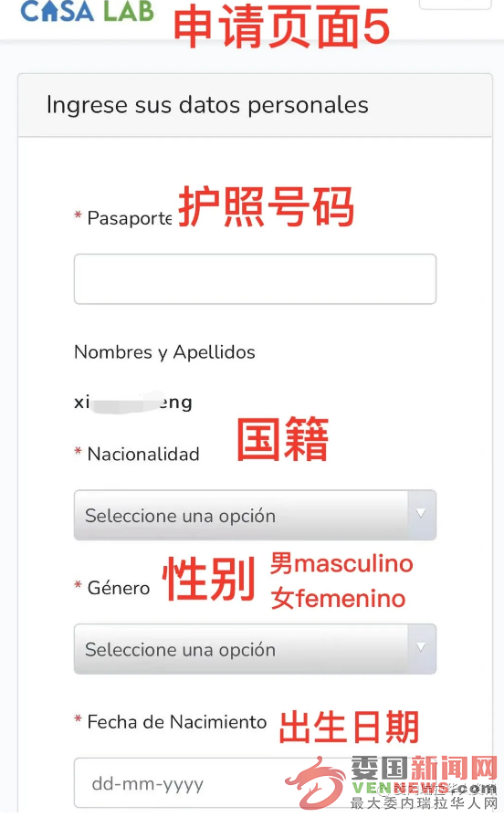The height and width of the screenshot is (817, 504).
Task: Open the Nacionalidad select box
Action: coord(255,516)
